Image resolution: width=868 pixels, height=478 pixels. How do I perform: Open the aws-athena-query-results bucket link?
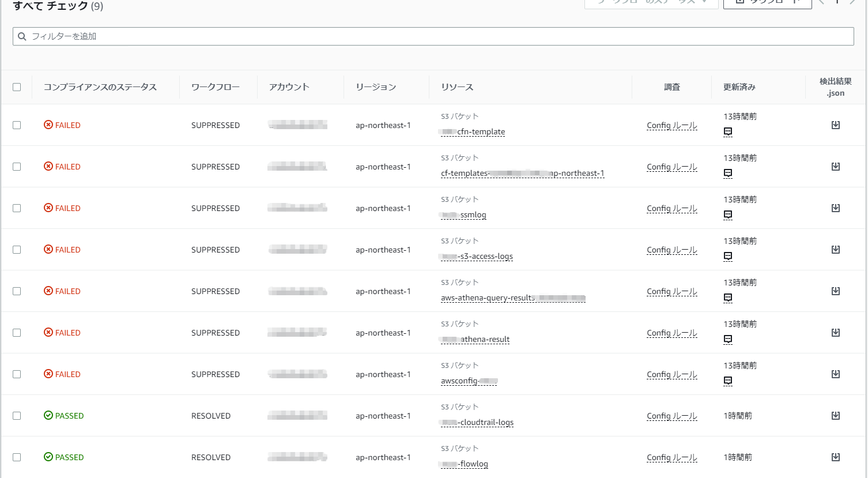(513, 298)
